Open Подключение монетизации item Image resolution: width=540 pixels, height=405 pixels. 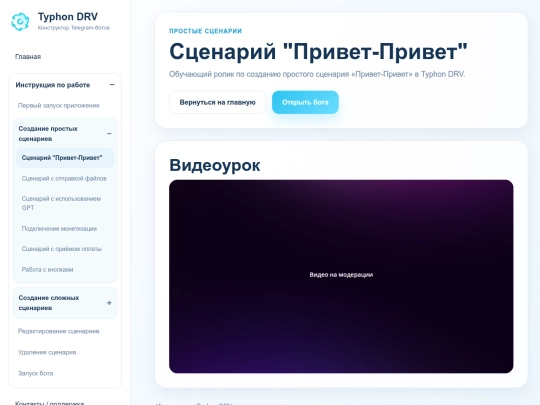pyautogui.click(x=59, y=229)
